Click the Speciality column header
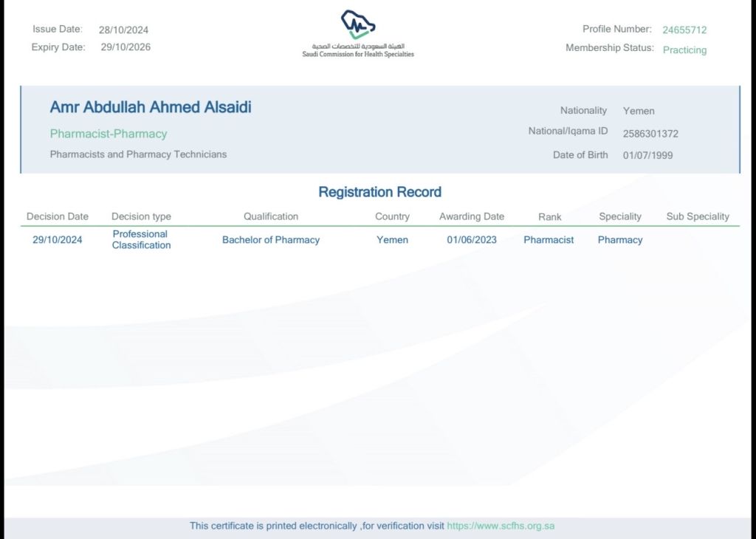 (x=620, y=216)
